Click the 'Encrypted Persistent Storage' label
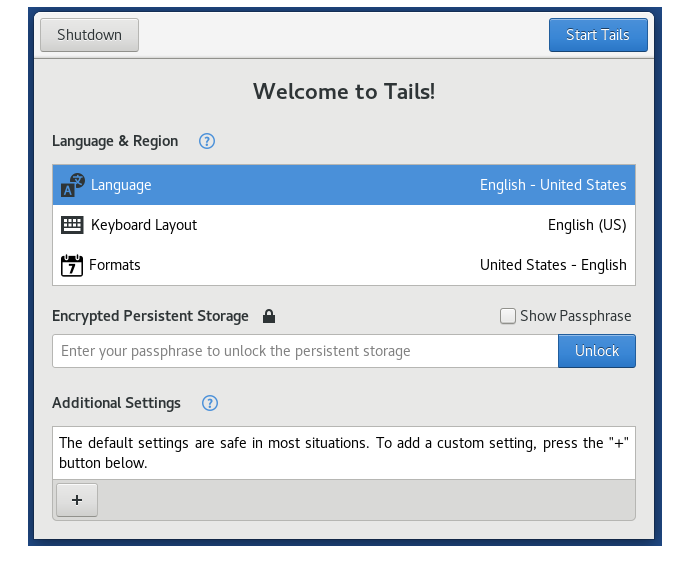The height and width of the screenshot is (570, 675). pos(150,316)
